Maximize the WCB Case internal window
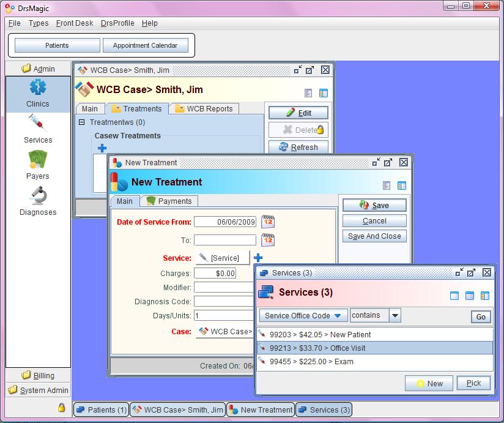The image size is (504, 423). point(309,70)
